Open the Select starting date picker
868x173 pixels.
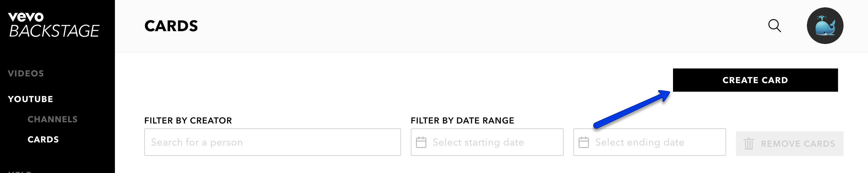[487, 142]
